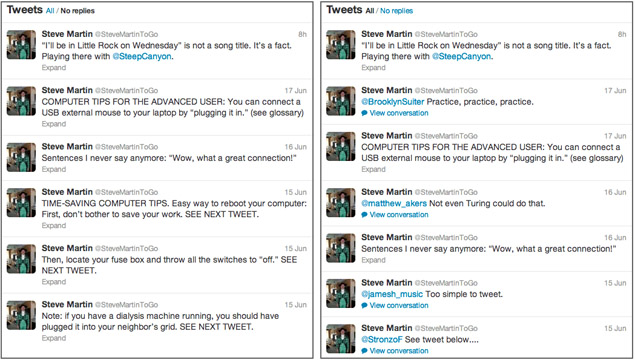The width and height of the screenshot is (635, 360).
Task: Expand the TIME-SAVING COMPUTER TIPS tweet
Action: 54,226
